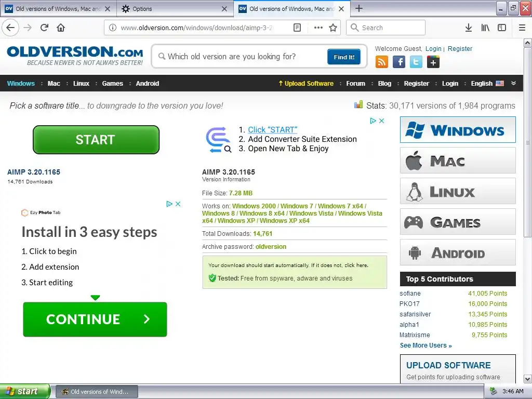Screen dimensions: 532x399
Task: Open the Firefox hamburger menu
Action: click(x=522, y=28)
